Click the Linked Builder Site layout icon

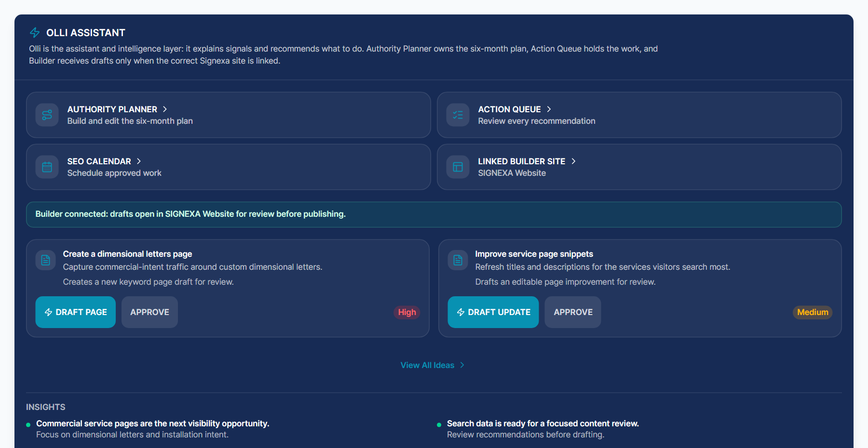pyautogui.click(x=458, y=167)
